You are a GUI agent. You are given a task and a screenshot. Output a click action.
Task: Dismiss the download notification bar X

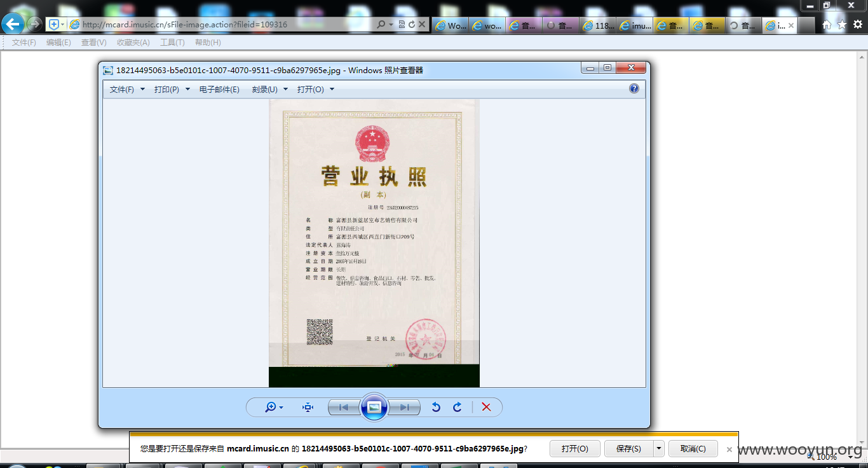[x=729, y=449]
